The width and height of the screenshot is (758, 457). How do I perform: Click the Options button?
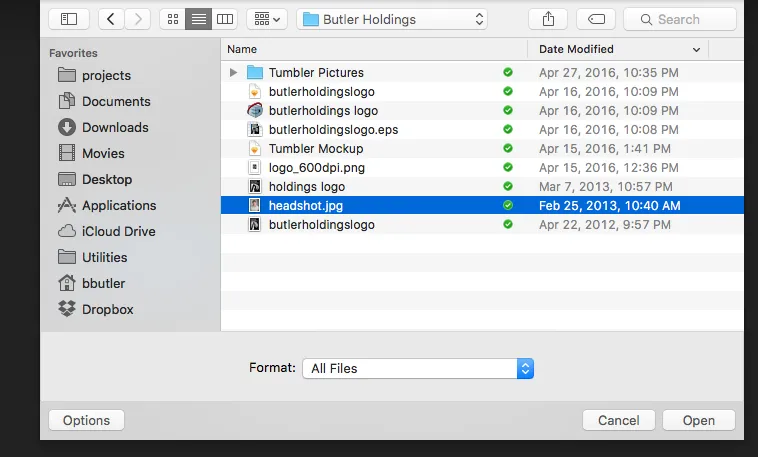click(87, 420)
